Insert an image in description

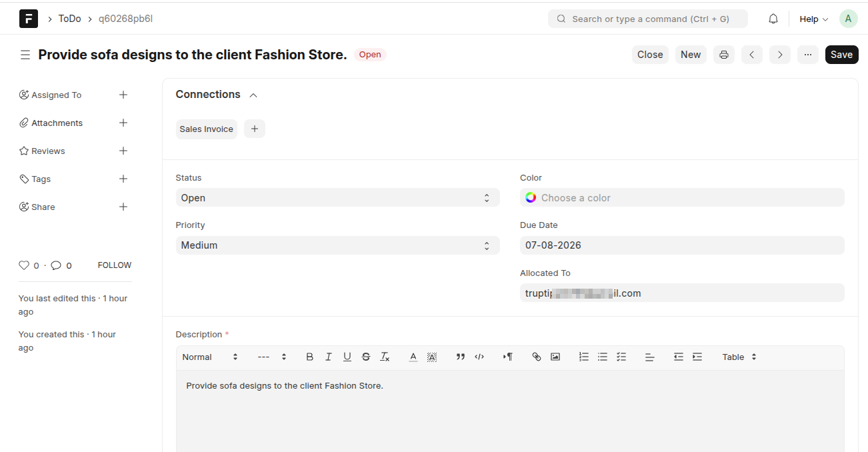[x=555, y=357]
